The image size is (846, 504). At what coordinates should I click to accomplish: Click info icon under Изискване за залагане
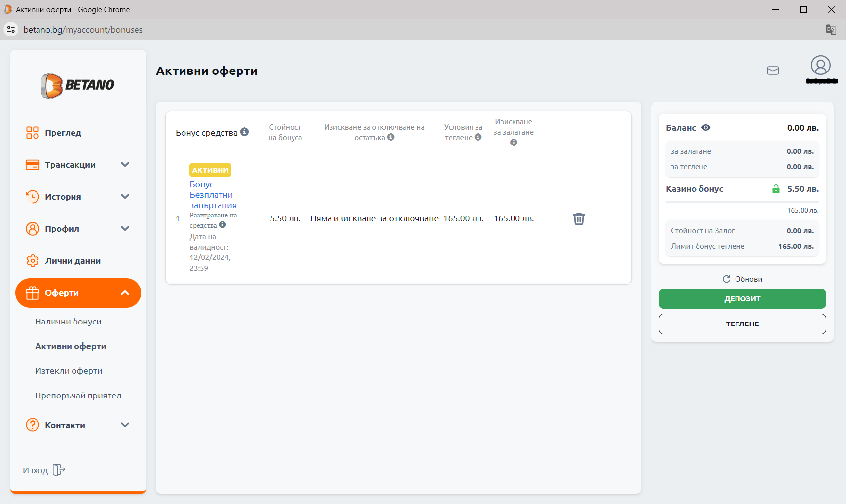pyautogui.click(x=514, y=143)
